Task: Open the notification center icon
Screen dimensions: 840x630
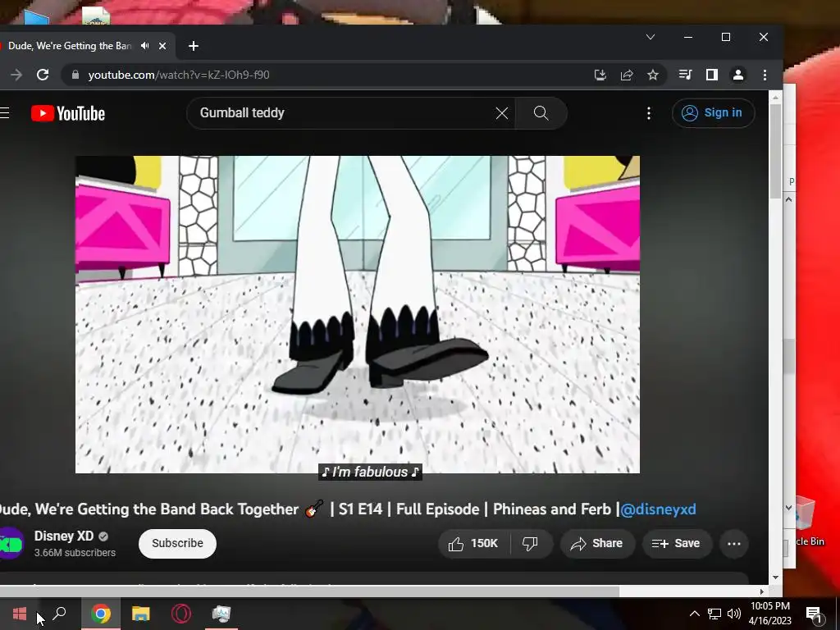Action: point(814,614)
